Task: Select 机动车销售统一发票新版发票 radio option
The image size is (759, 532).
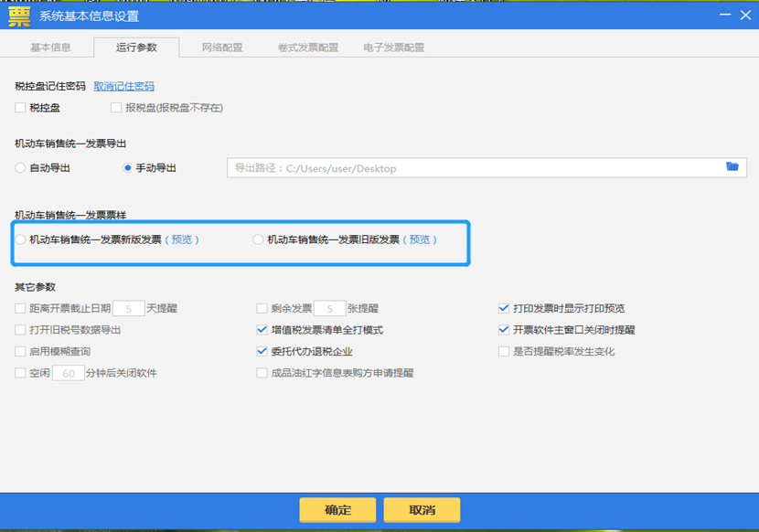Action: 20,239
